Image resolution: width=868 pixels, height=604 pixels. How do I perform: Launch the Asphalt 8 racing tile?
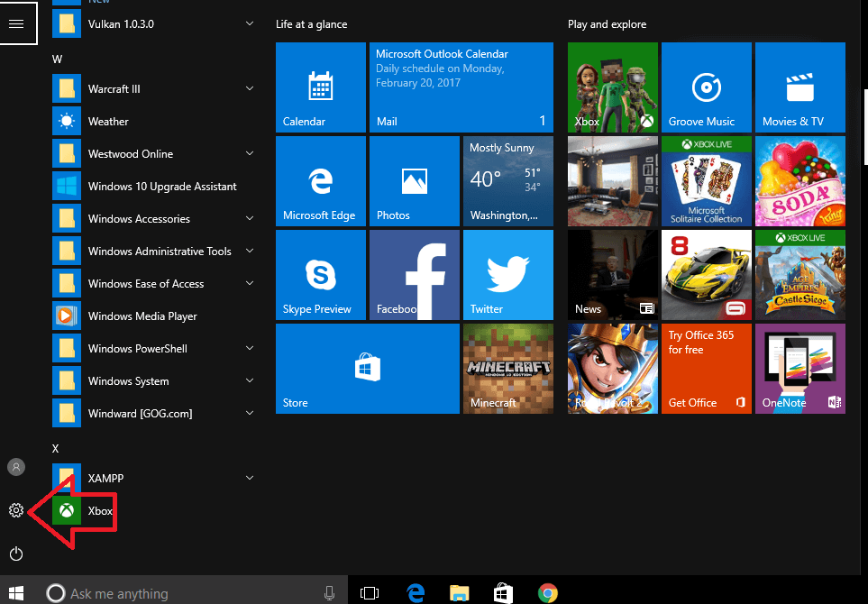(707, 275)
